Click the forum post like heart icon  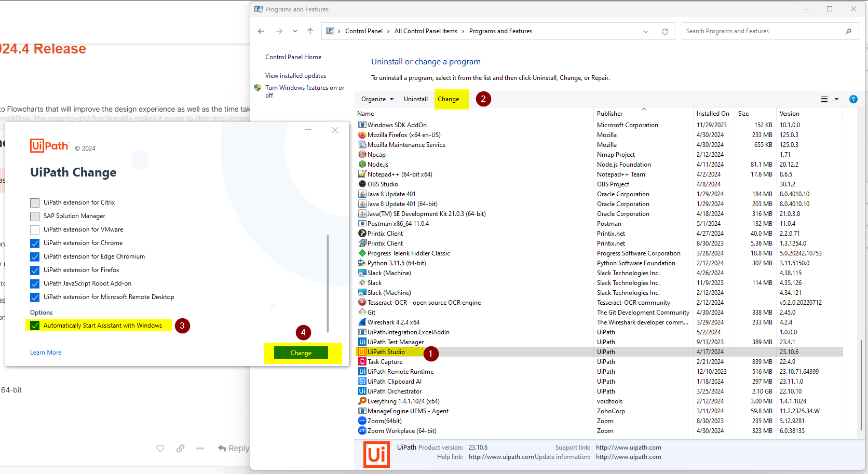click(x=160, y=449)
